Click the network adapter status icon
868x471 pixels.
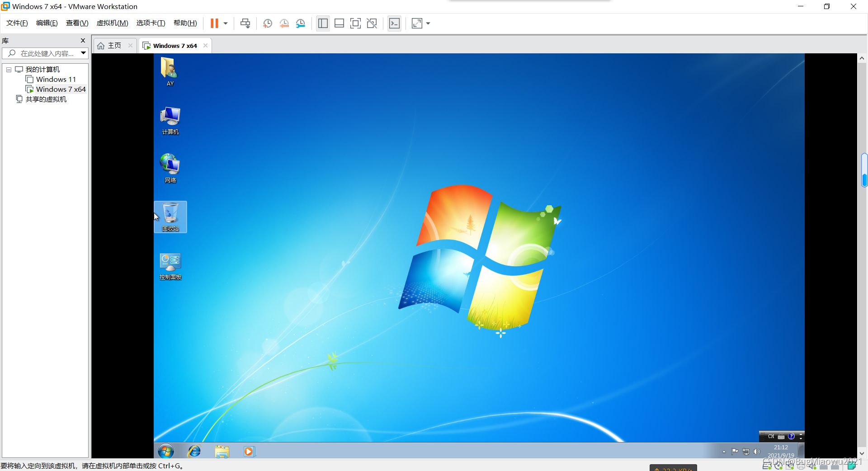pos(790,466)
